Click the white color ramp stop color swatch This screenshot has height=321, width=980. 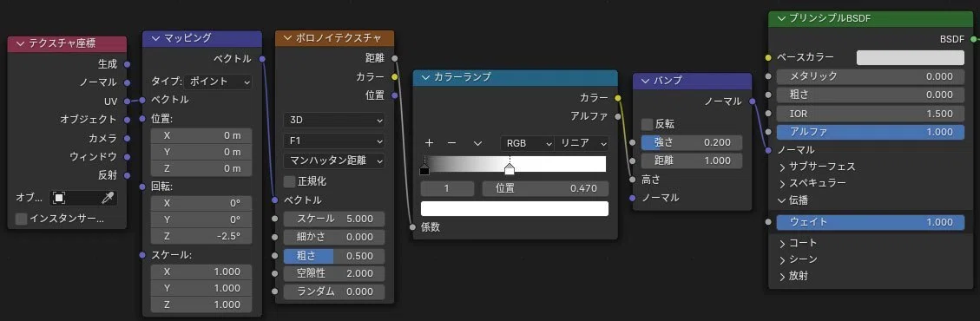point(515,208)
